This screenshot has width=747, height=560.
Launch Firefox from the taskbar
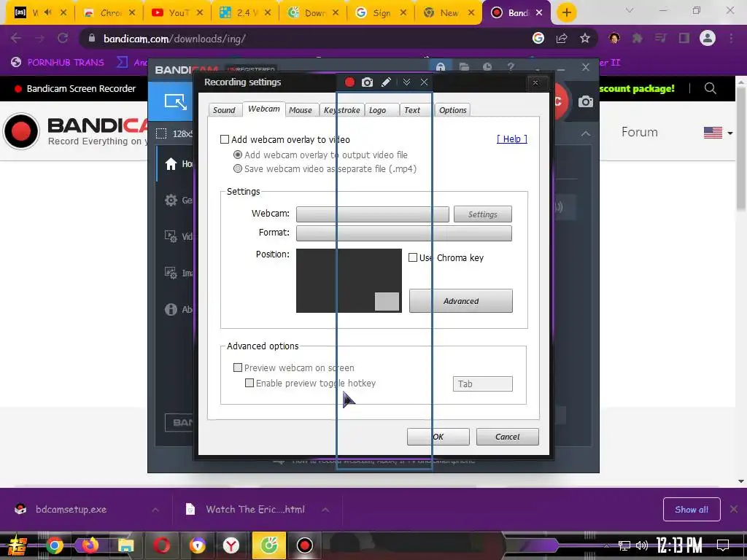point(90,545)
